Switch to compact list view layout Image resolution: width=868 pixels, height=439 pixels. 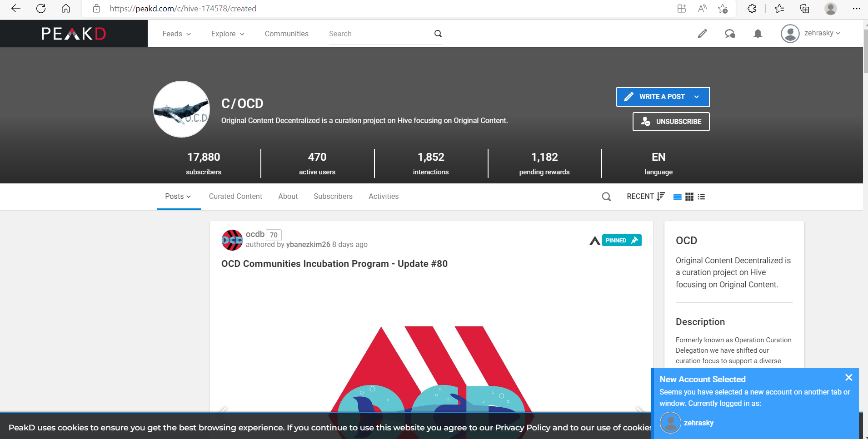pos(702,197)
